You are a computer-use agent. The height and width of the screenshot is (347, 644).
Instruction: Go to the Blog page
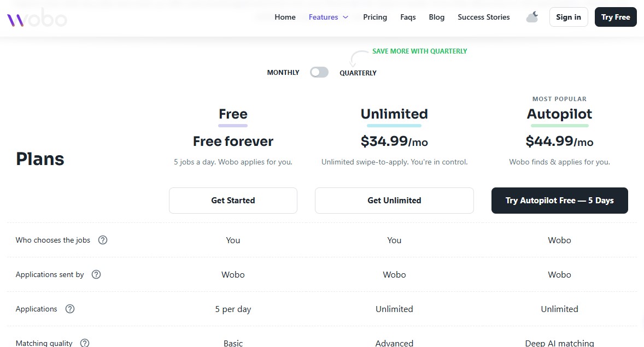pos(436,17)
